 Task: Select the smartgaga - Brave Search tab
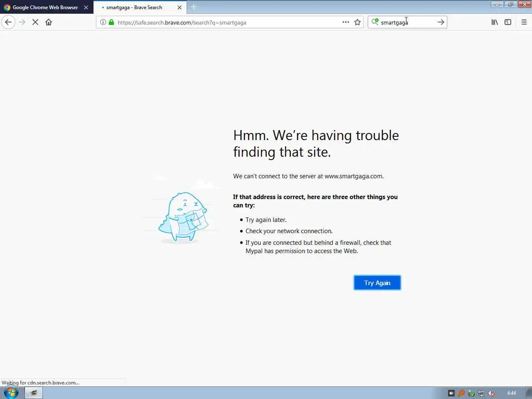coord(140,7)
